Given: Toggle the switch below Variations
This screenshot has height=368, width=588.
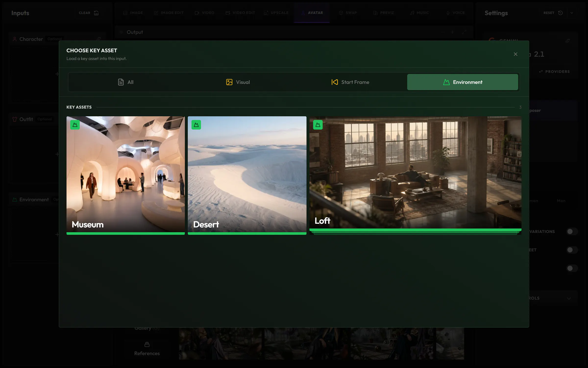Looking at the screenshot, I should coord(572,250).
